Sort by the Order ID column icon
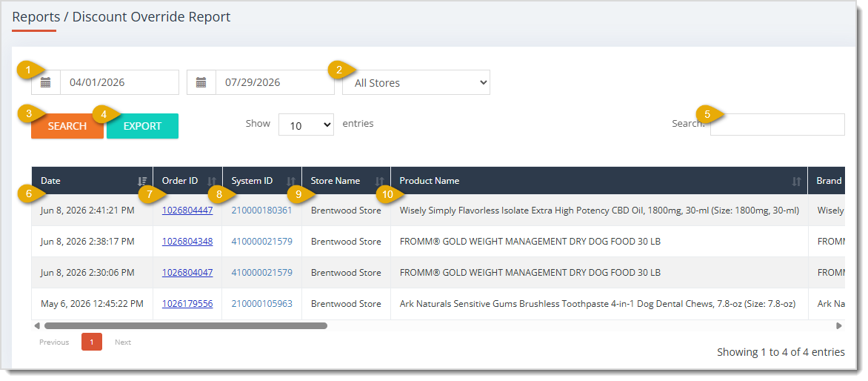This screenshot has width=868, height=381. (212, 181)
